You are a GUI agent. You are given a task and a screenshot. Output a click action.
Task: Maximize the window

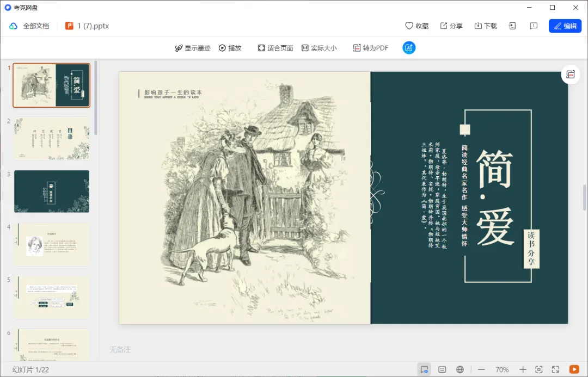click(553, 8)
